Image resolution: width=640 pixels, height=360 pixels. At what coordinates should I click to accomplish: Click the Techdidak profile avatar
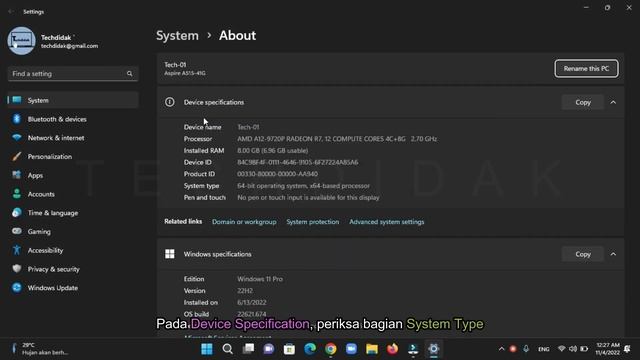tap(21, 41)
